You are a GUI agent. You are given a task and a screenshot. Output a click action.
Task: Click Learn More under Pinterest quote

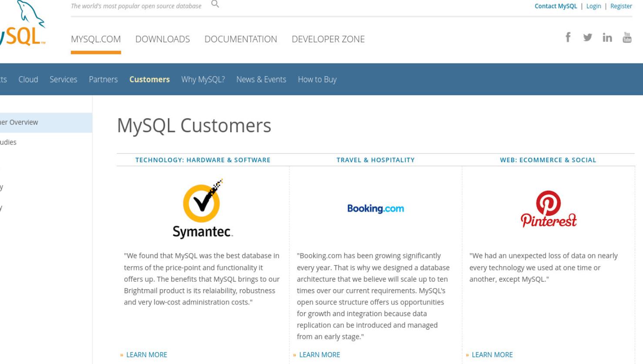coord(492,355)
